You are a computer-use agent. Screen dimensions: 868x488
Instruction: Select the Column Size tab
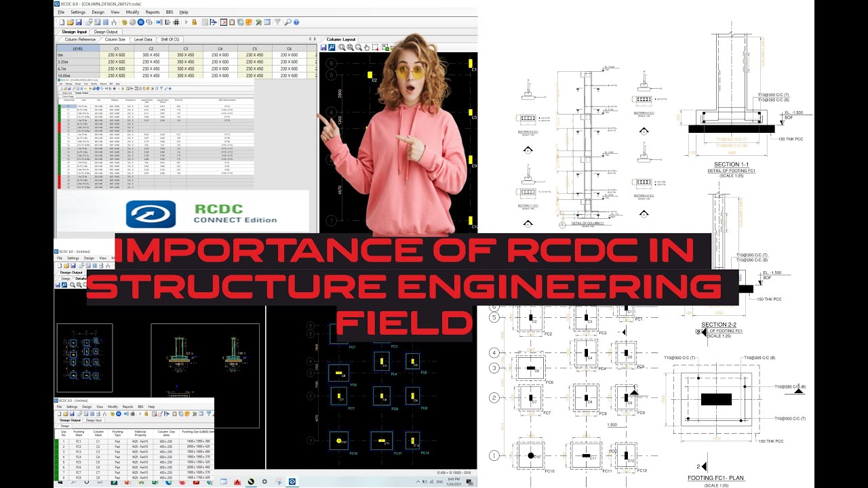pos(115,39)
